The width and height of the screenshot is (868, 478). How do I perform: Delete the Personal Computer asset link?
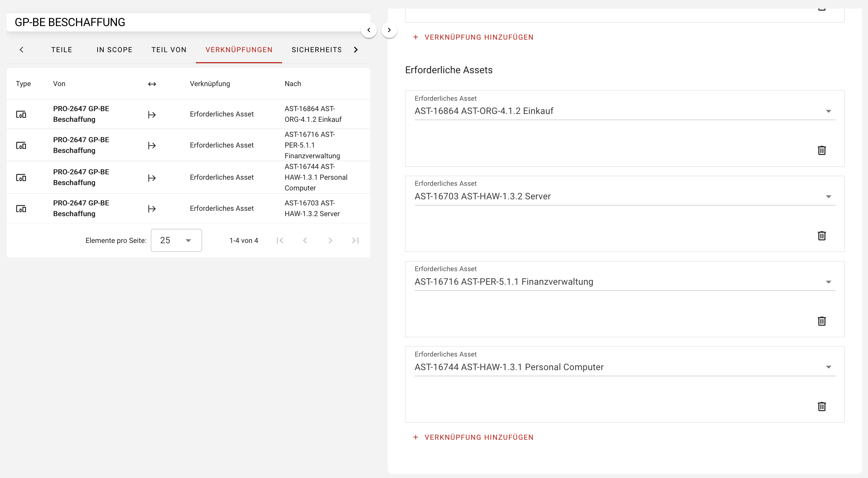coord(822,407)
